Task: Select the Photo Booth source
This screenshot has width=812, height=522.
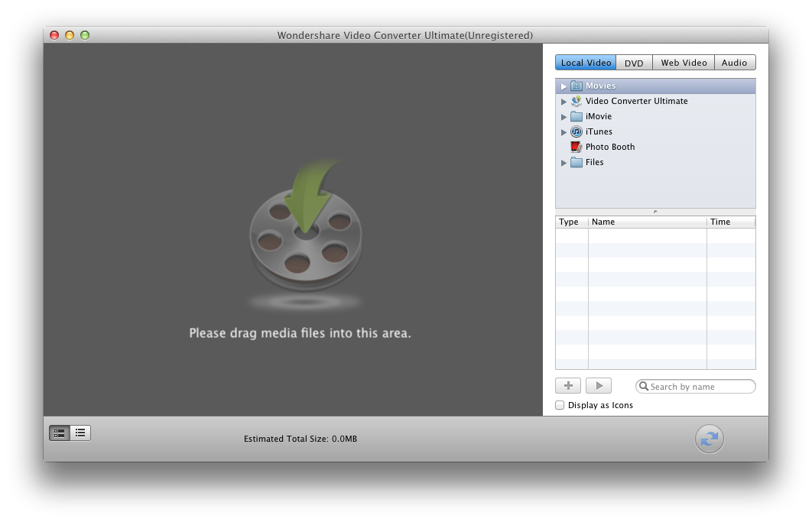Action: (609, 147)
